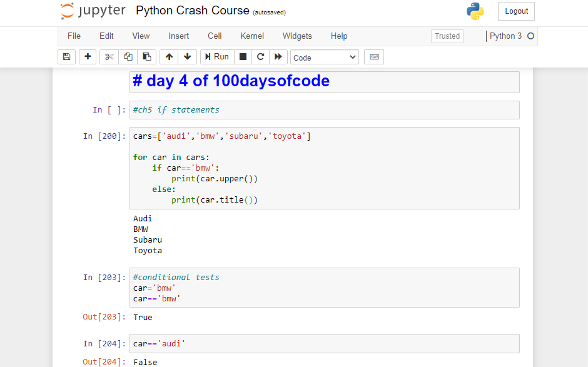
Task: Click the #conditional tests comment line
Action: click(176, 278)
